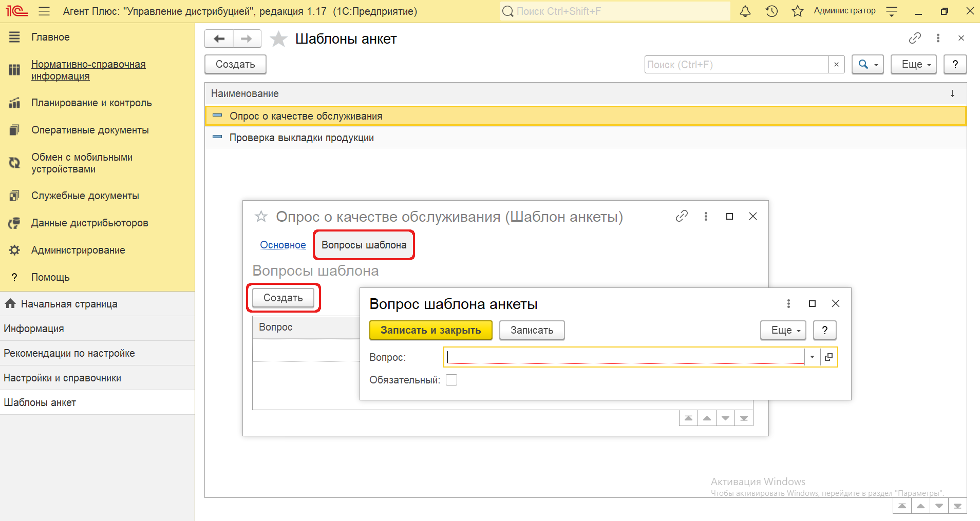Switch to Настройки и справочники tab
This screenshot has height=521, width=980.
(97, 378)
